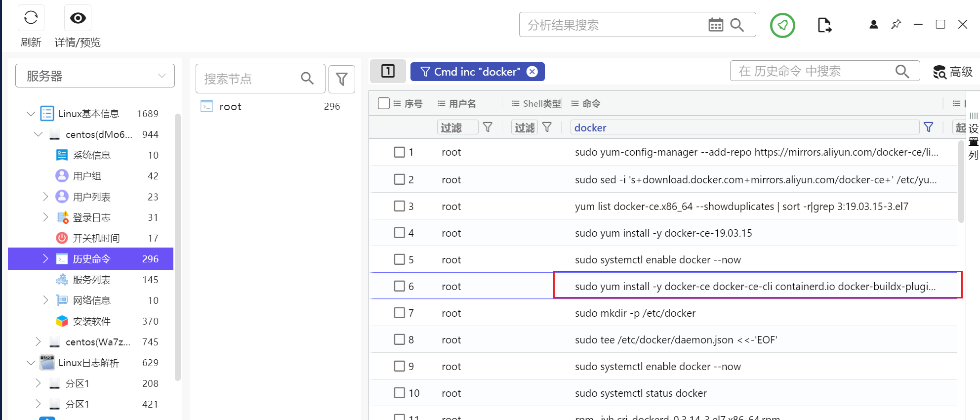The image size is (980, 420).
Task: Select 服务列表 in the sidebar tree
Action: [x=92, y=280]
